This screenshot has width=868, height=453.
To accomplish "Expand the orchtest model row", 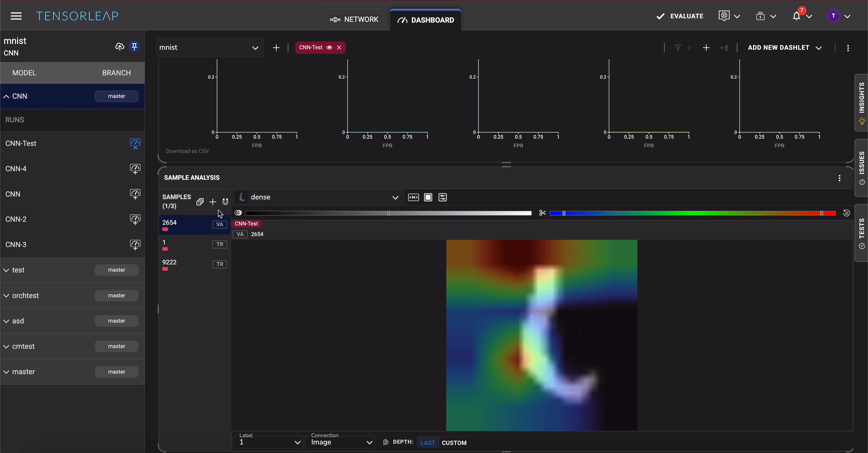I will [7, 296].
